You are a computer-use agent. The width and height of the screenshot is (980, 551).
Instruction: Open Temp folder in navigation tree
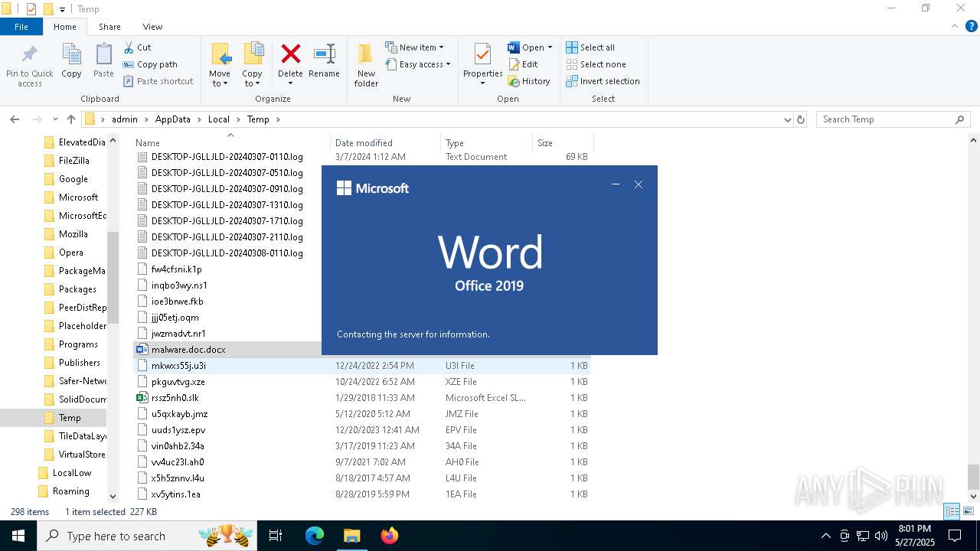pyautogui.click(x=70, y=418)
